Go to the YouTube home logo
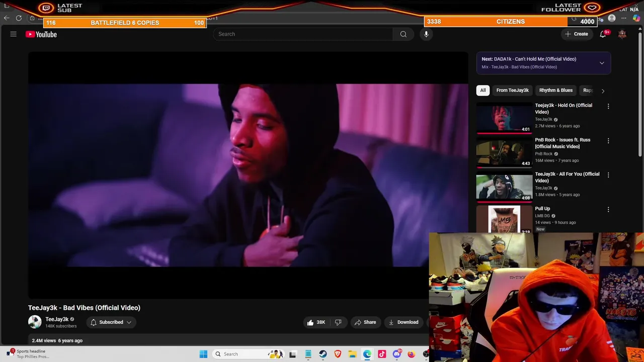 point(41,34)
